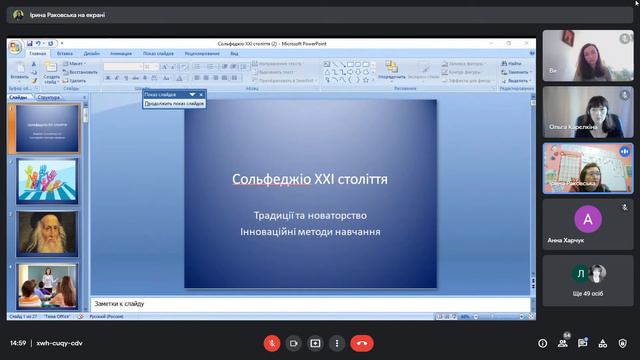Click the Format Painter brush icon
The height and width of the screenshot is (360, 640).
point(34,81)
